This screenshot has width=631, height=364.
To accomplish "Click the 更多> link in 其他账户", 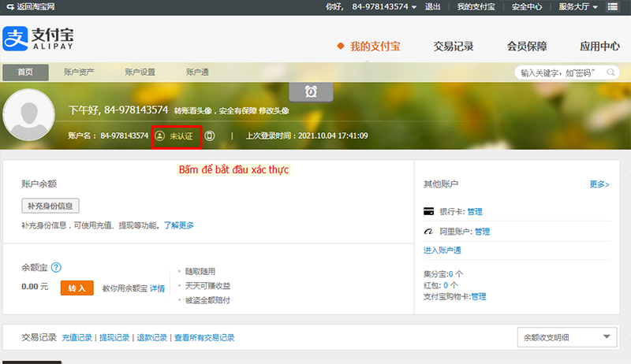I will coord(599,184).
